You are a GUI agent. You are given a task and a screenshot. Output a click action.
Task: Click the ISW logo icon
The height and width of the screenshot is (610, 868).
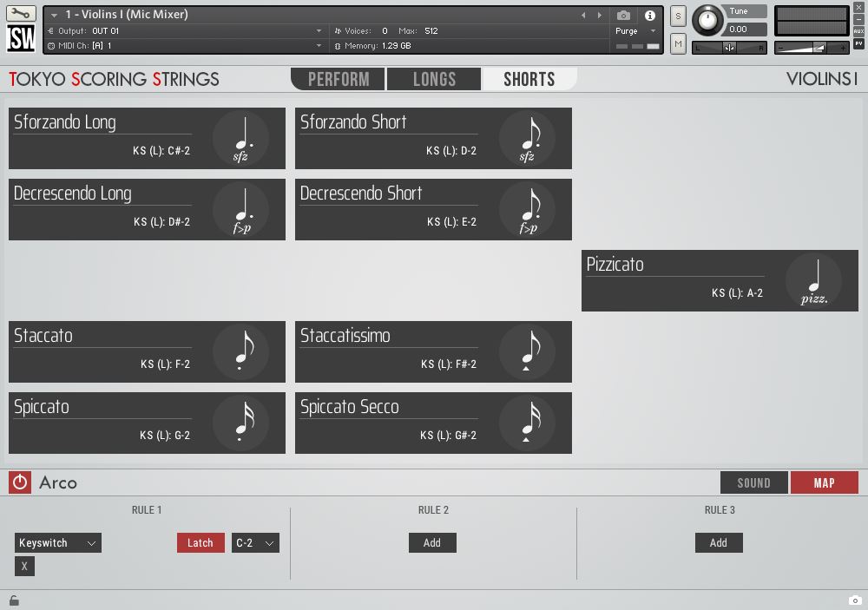(21, 38)
